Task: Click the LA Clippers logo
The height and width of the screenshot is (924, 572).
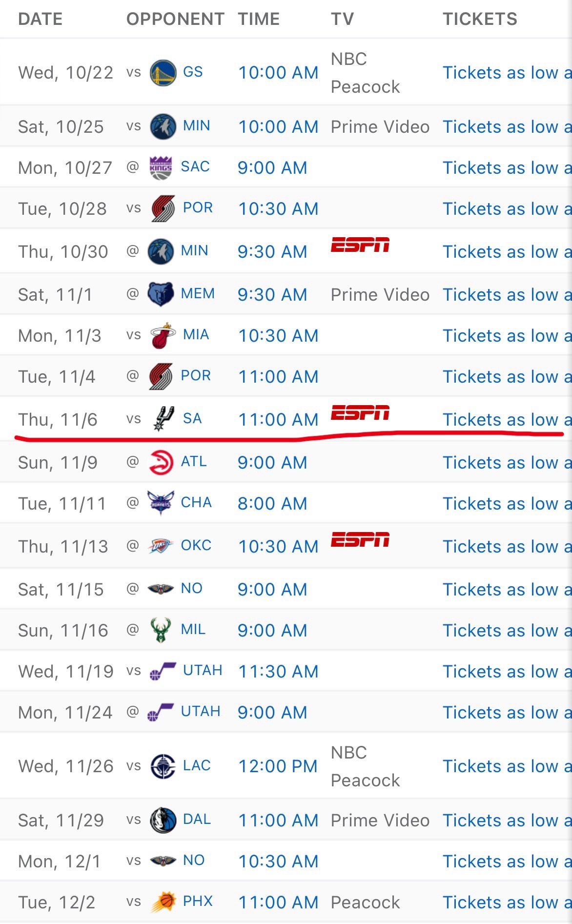Action: 163,766
